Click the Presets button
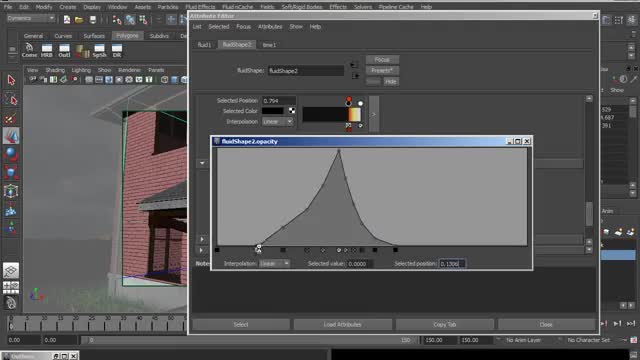The height and width of the screenshot is (360, 640). (x=382, y=70)
